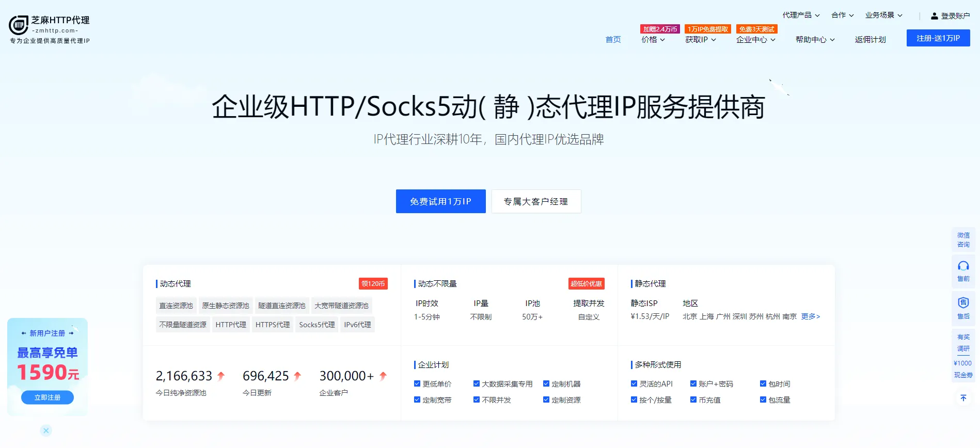Toggle 包时间 checkbox
Screen dimensions: 980x448
coord(763,383)
